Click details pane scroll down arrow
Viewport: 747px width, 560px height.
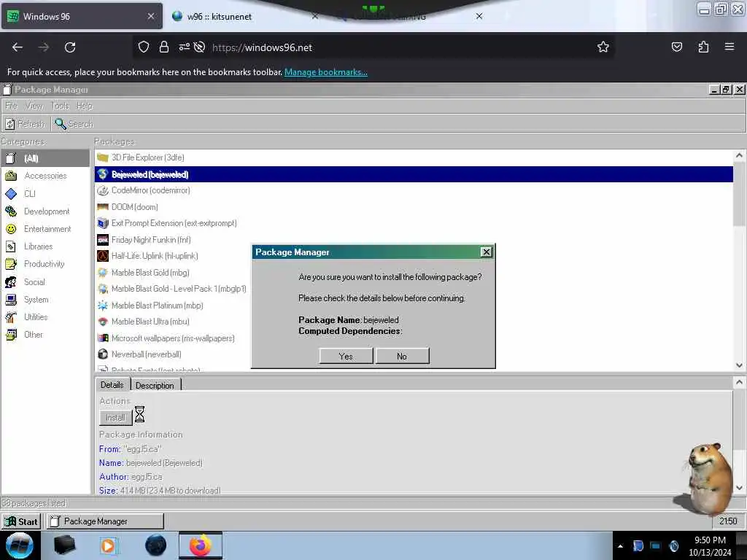[x=739, y=488]
